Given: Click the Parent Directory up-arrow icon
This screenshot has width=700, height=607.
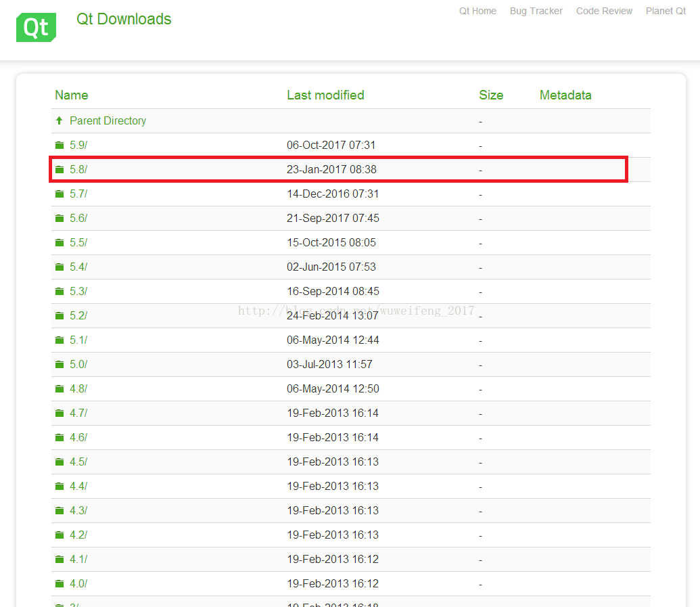Looking at the screenshot, I should [59, 120].
